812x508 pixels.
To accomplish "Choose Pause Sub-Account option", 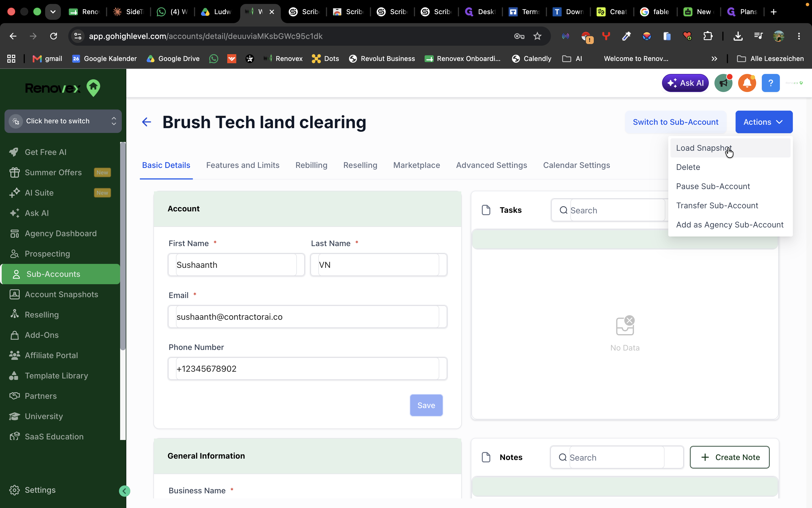I will coord(730,186).
